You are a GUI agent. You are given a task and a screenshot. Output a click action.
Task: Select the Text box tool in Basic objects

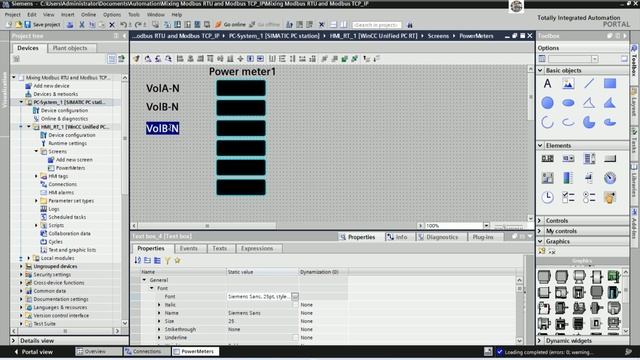click(547, 84)
